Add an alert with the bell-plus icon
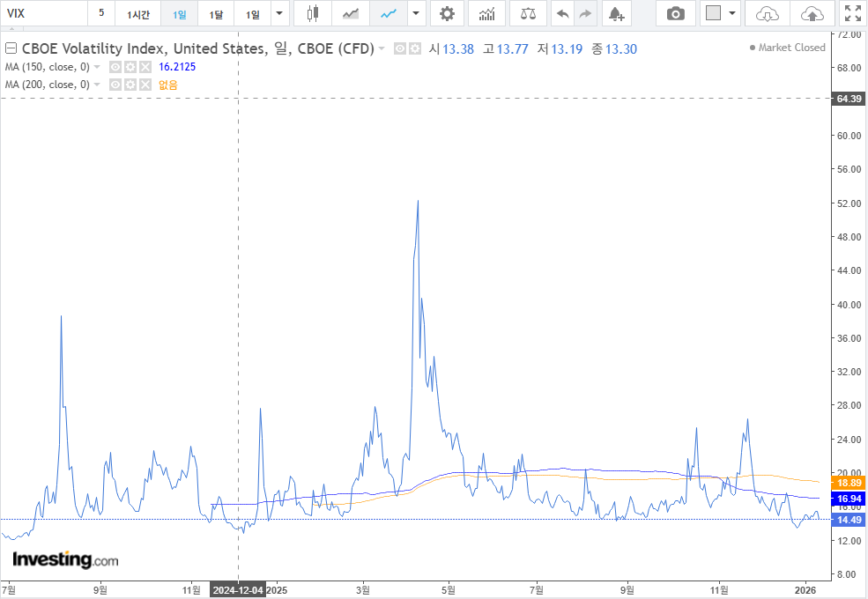The image size is (868, 599). (x=616, y=13)
